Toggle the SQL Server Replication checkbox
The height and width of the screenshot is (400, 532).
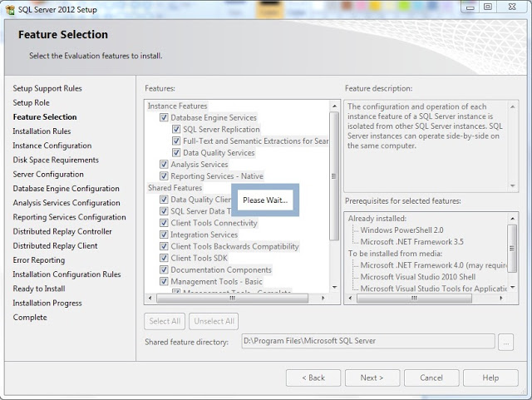point(177,130)
